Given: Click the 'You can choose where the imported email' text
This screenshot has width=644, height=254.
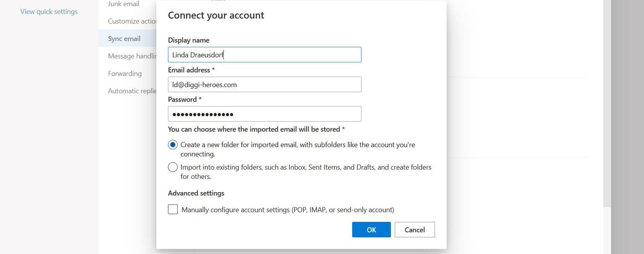Looking at the screenshot, I should click(x=256, y=129).
